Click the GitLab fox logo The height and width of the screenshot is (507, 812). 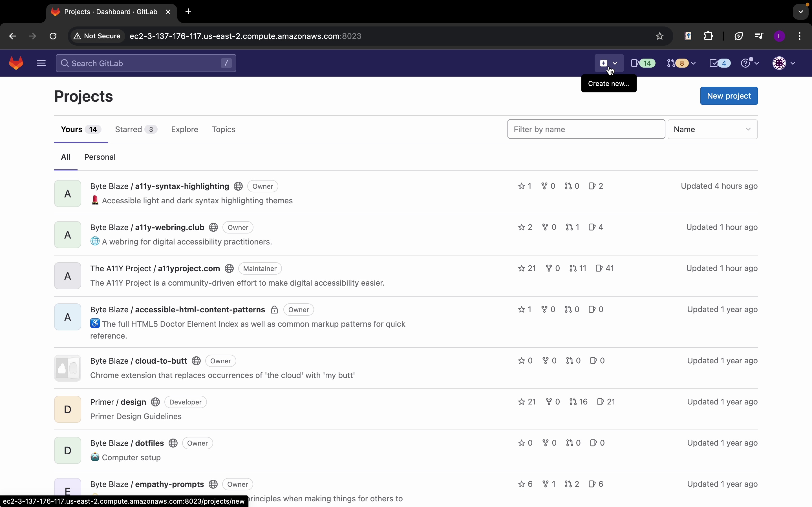pos(16,63)
